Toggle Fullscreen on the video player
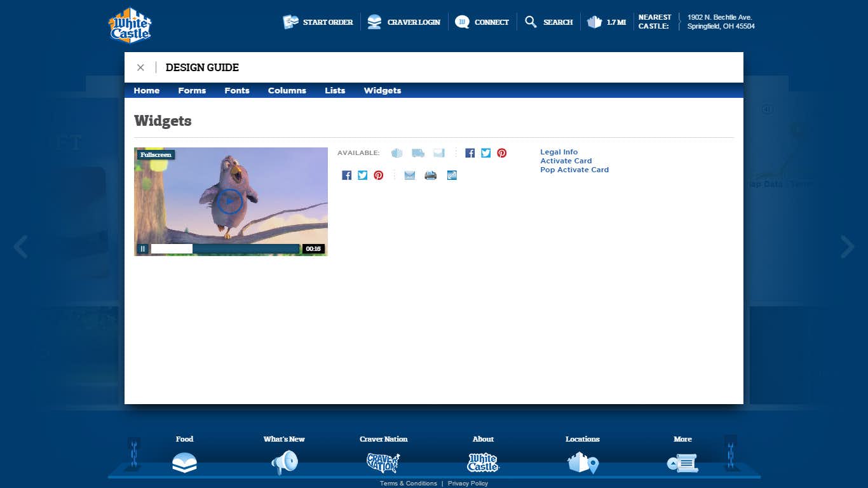This screenshot has height=488, width=868. coord(156,154)
